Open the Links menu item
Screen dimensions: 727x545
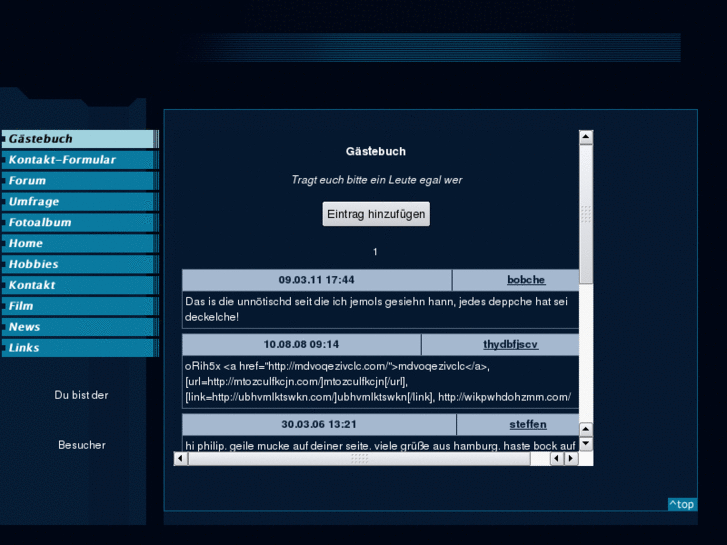click(80, 348)
